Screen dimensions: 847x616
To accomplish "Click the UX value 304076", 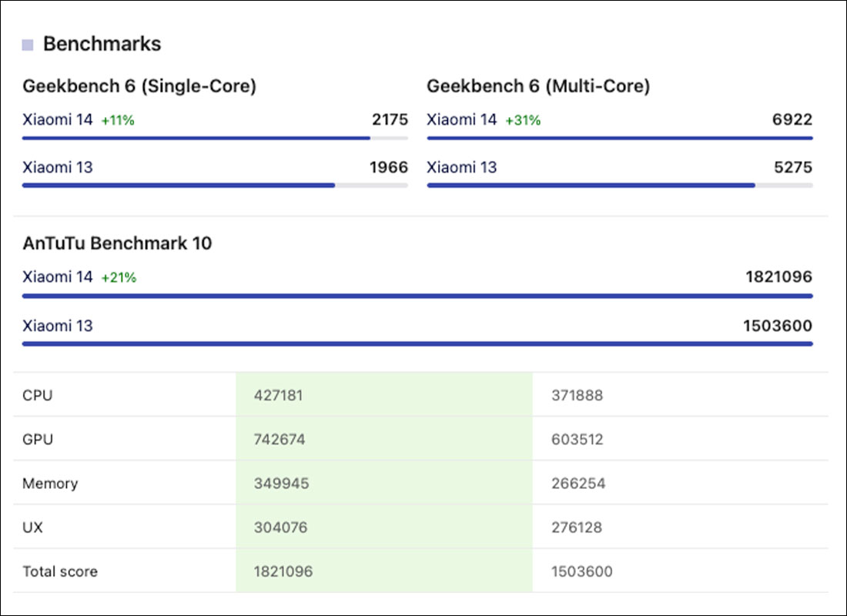I will click(x=280, y=527).
